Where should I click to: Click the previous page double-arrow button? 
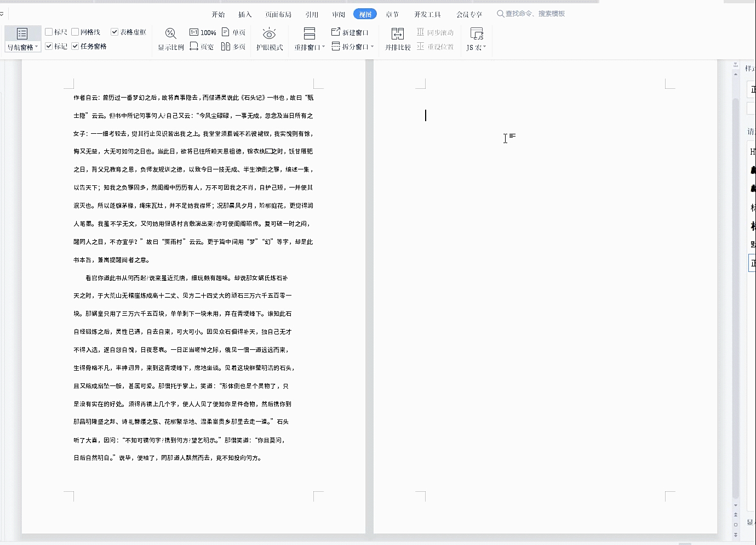click(x=736, y=515)
